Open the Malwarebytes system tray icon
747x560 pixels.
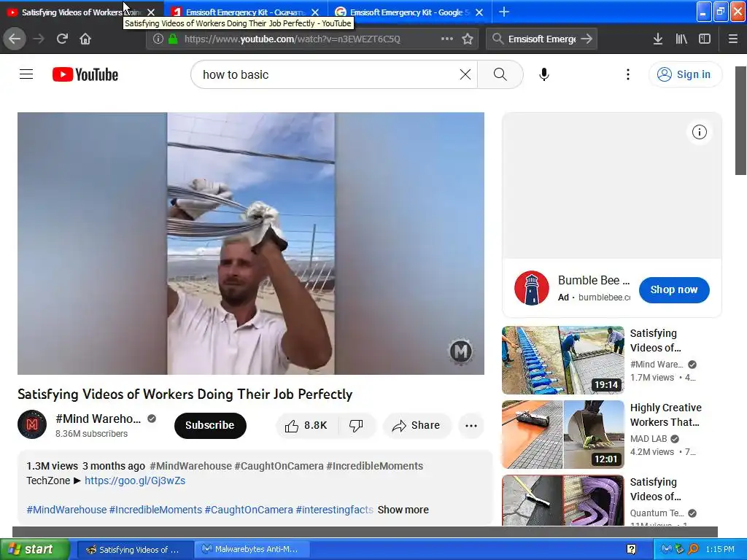click(x=666, y=549)
